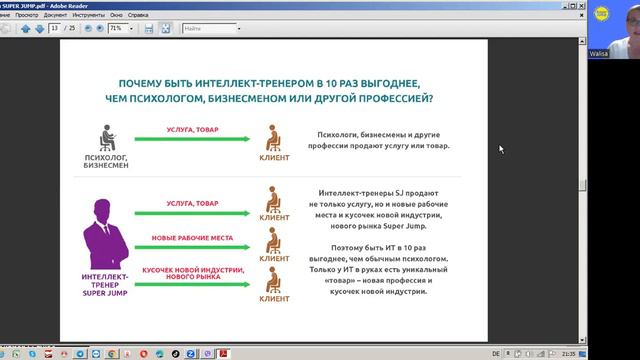Click the zoom in button
The height and width of the screenshot is (360, 640).
[100, 29]
